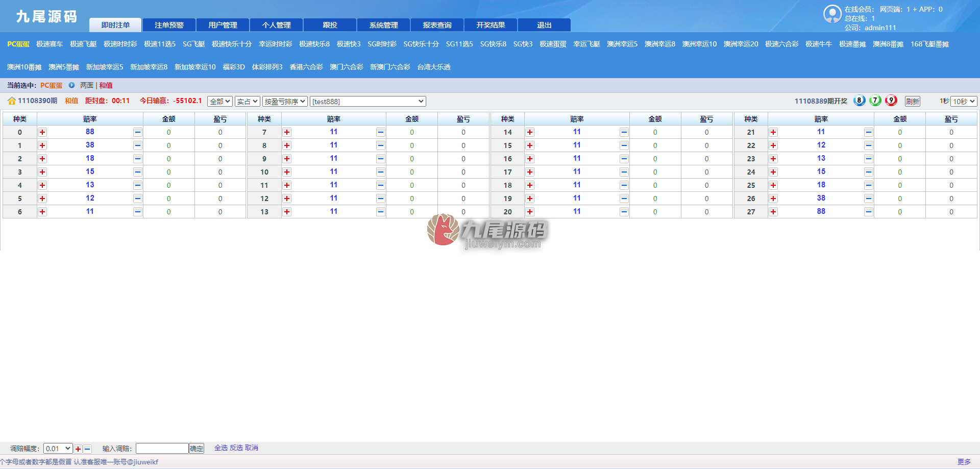Click plus icon beside row 7 odds
Screen dimensions: 980x469
coord(287,132)
